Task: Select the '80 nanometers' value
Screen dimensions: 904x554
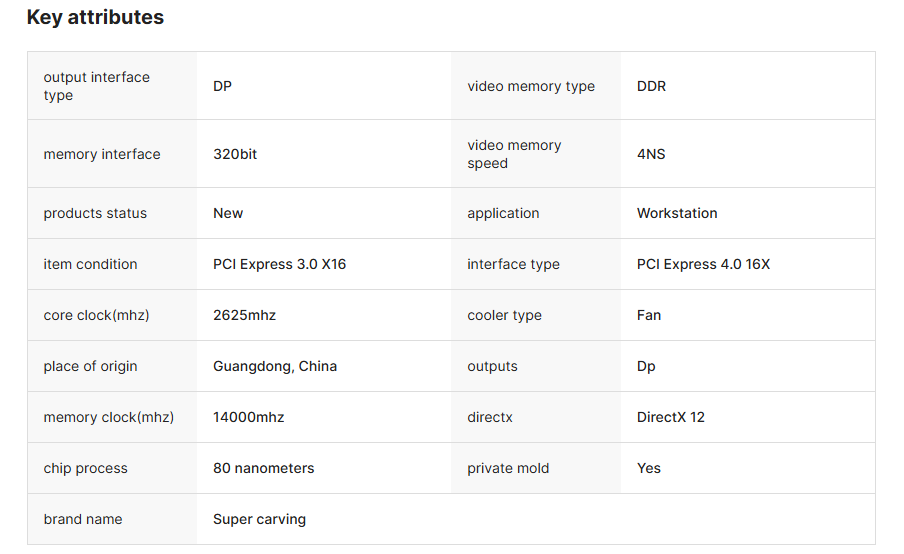Action: coord(263,468)
